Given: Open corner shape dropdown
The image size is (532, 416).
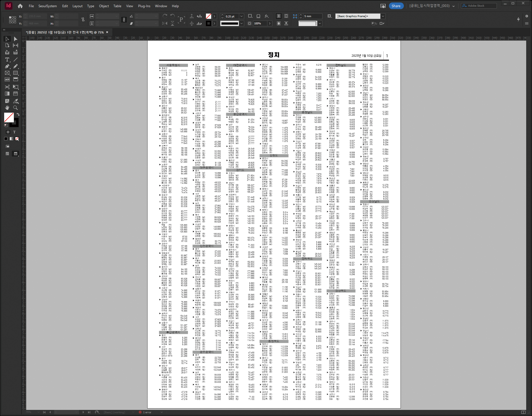Looking at the screenshot, I should pos(320,24).
